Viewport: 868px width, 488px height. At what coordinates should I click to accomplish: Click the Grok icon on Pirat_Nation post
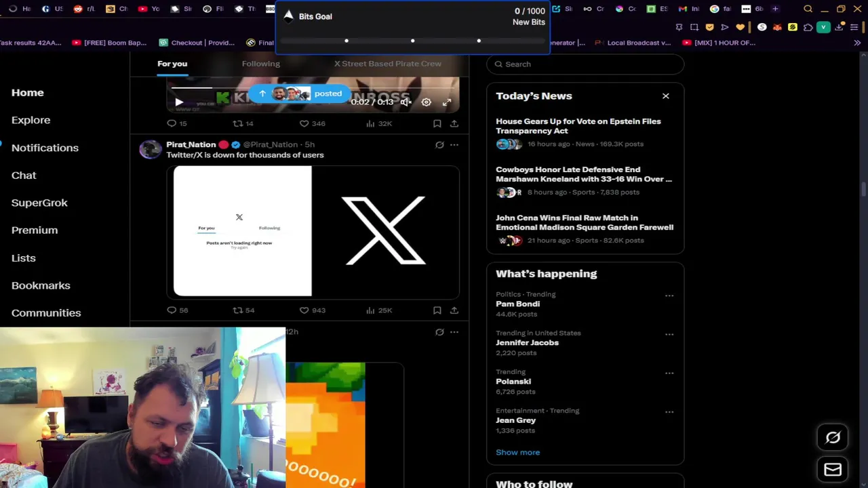point(439,144)
